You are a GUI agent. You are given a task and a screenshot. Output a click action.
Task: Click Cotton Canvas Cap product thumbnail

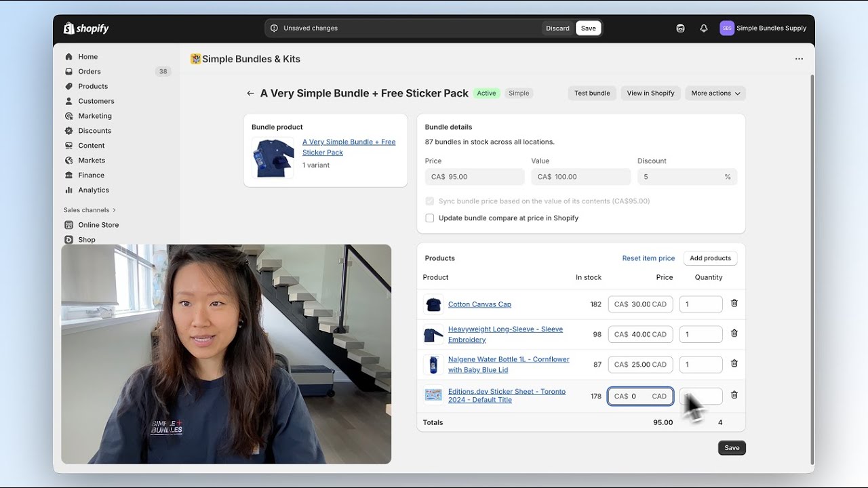click(x=433, y=304)
